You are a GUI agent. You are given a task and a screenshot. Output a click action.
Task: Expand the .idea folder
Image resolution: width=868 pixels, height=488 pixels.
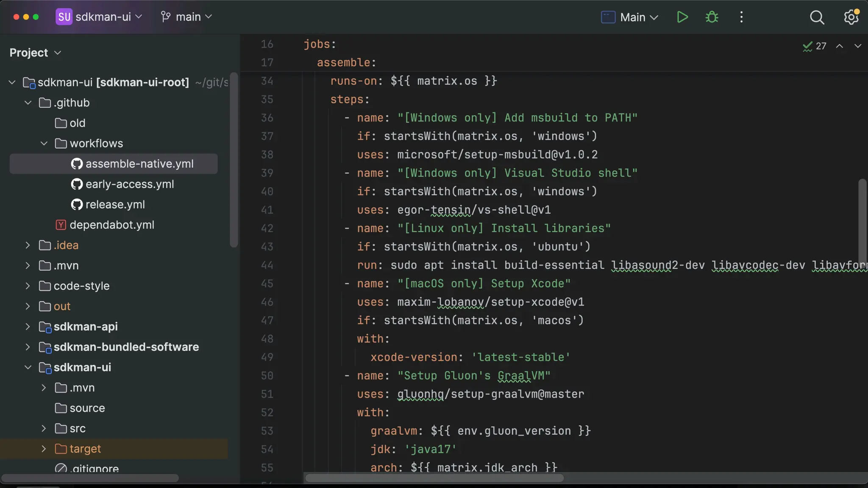pos(28,245)
